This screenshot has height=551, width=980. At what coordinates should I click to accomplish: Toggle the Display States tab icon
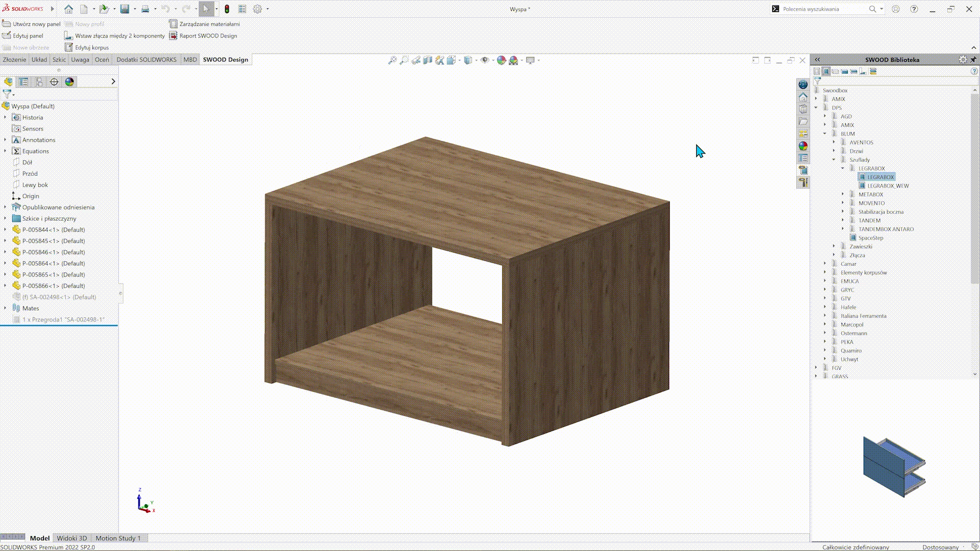tap(69, 82)
